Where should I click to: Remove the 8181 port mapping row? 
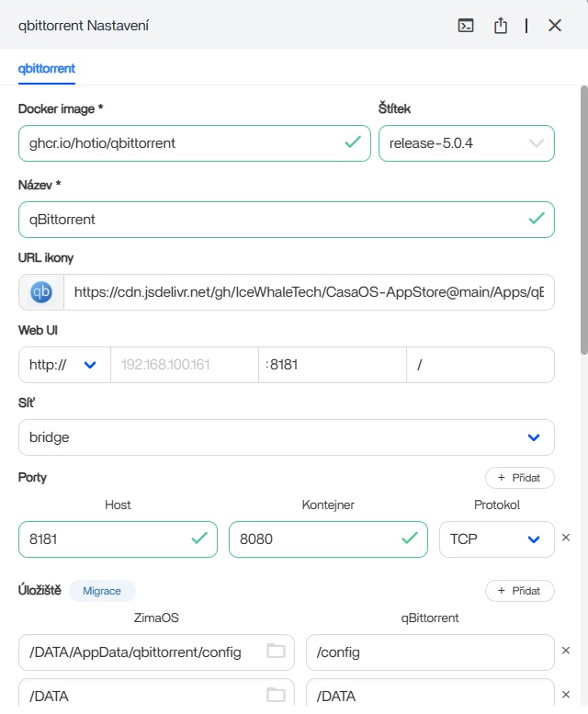566,538
